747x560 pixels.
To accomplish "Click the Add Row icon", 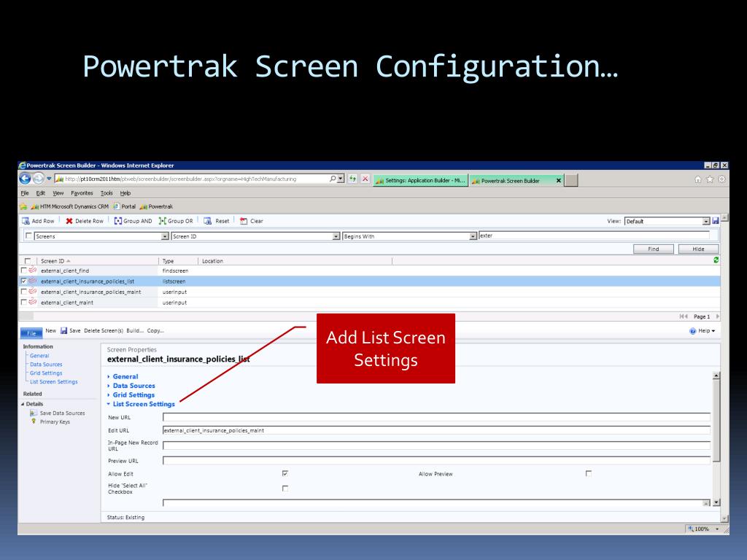I will [26, 221].
